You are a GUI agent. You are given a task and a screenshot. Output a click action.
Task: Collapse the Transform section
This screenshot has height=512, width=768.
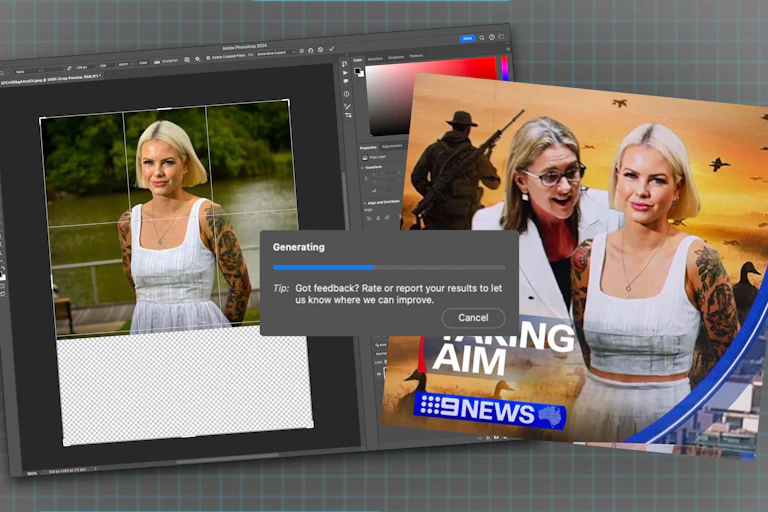point(362,168)
